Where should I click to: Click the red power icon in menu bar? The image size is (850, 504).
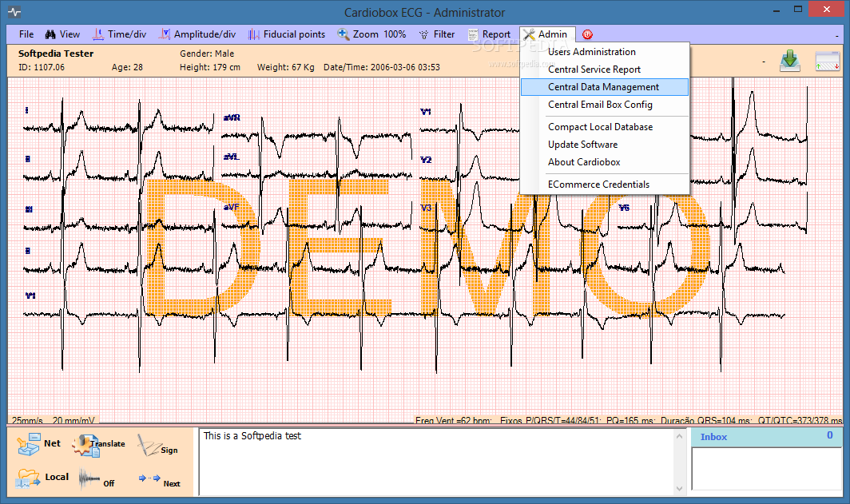coord(588,34)
